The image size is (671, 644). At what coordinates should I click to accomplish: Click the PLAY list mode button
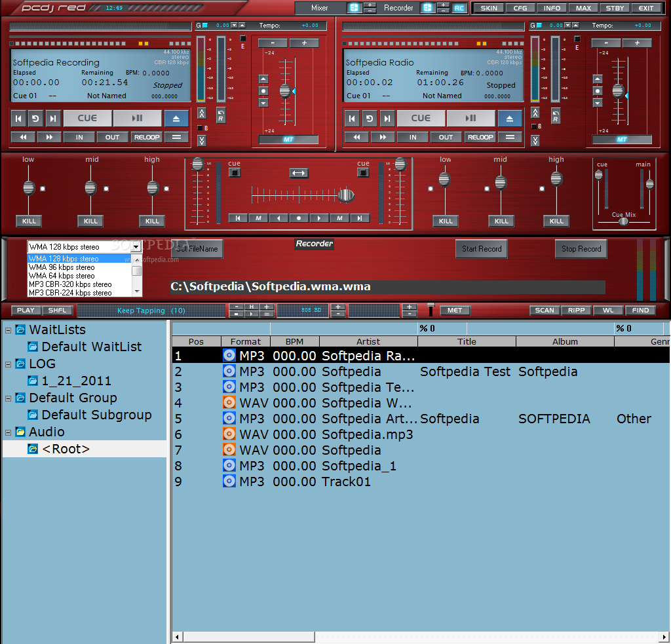[x=26, y=311]
